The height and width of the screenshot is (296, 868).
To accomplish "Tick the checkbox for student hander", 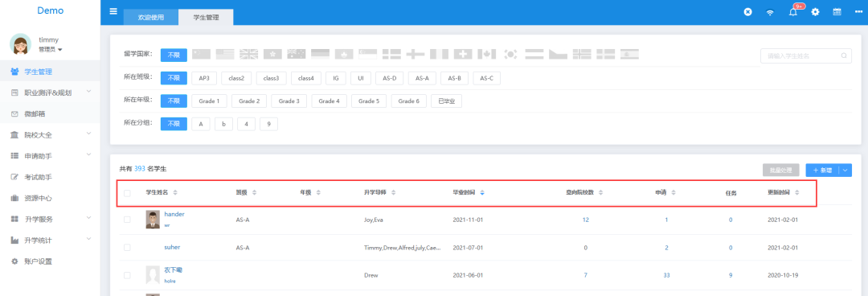I will click(127, 220).
